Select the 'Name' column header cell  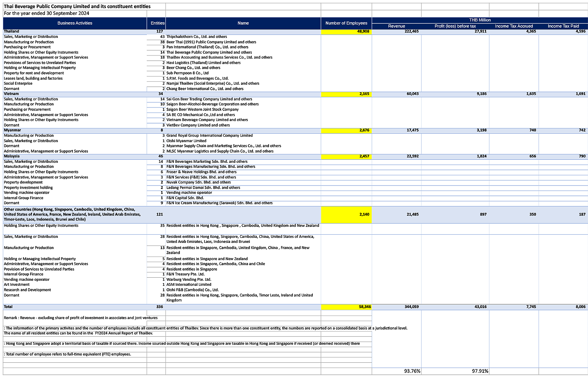(243, 23)
